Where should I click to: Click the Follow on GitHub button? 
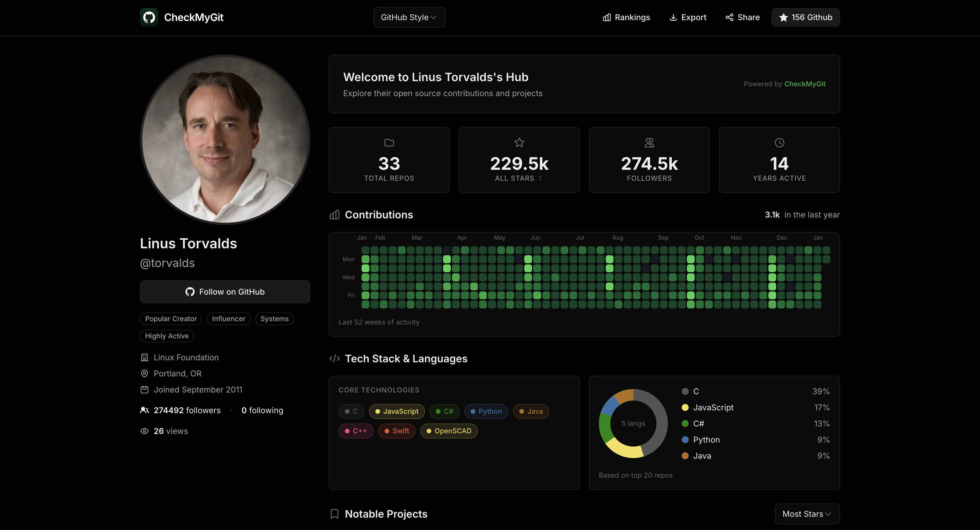[225, 291]
